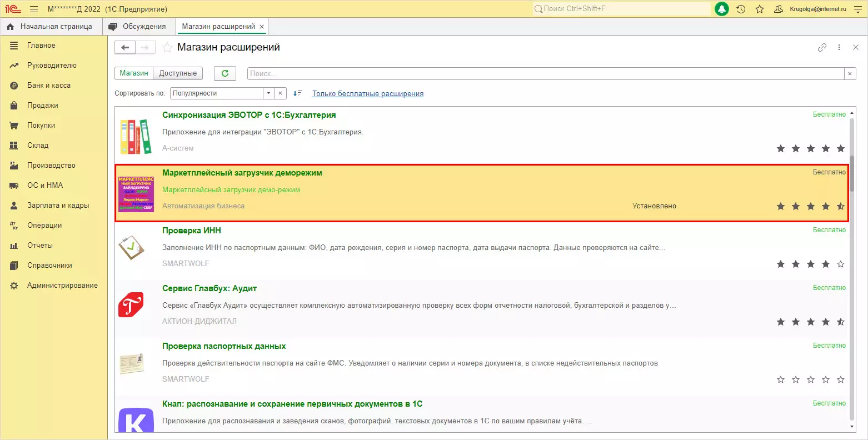Switch to the Магазин view
Screen dimensions: 868x440
click(134, 73)
